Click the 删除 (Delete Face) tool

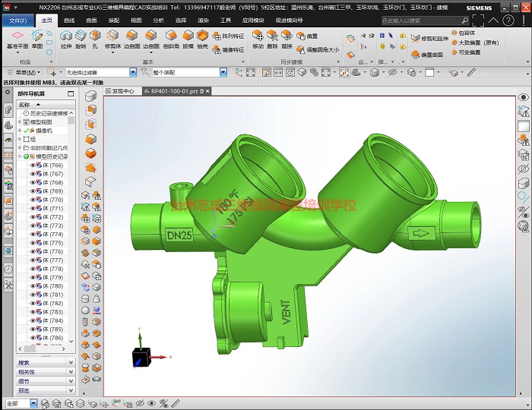272,39
